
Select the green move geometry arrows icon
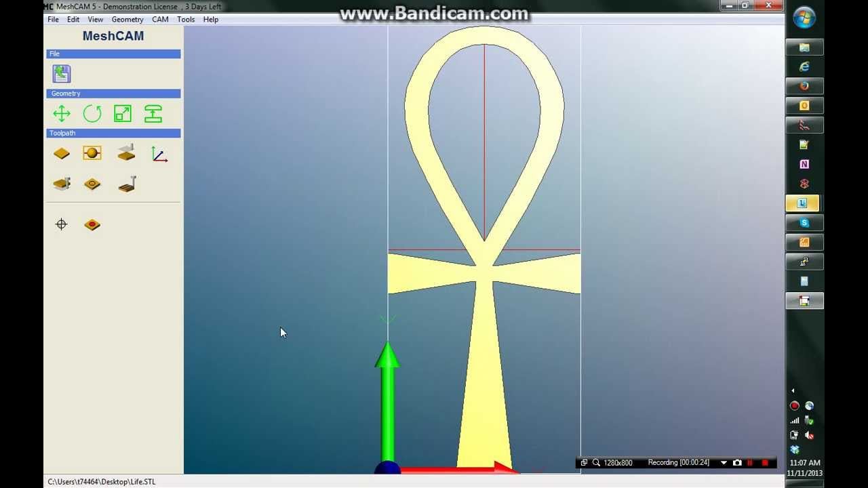tap(62, 113)
